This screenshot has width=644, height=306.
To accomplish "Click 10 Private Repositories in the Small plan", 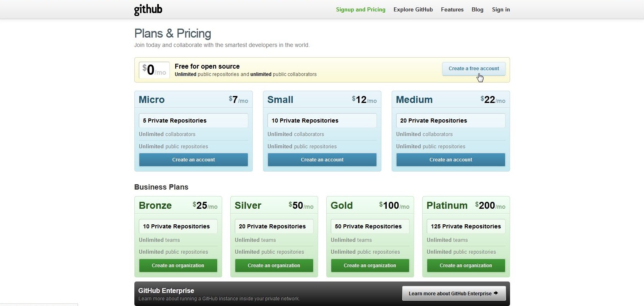I will click(x=322, y=121).
